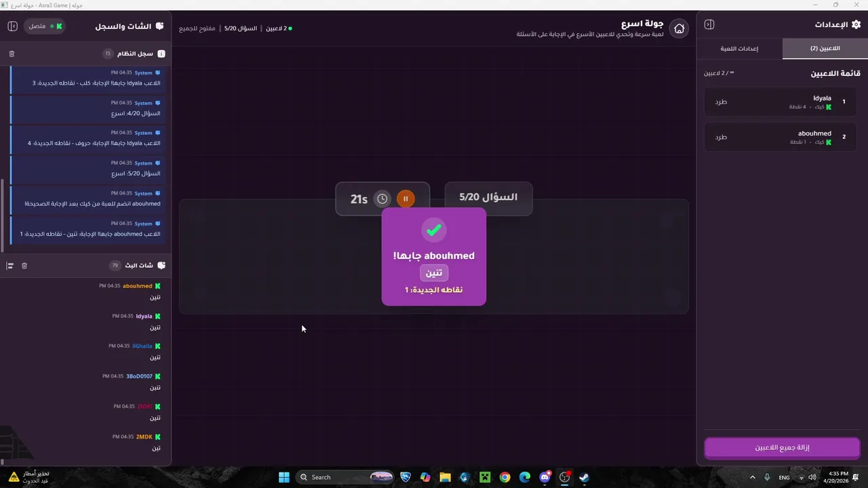868x488 pixels.
Task: Click the ENG language indicator
Action: pyautogui.click(x=784, y=477)
